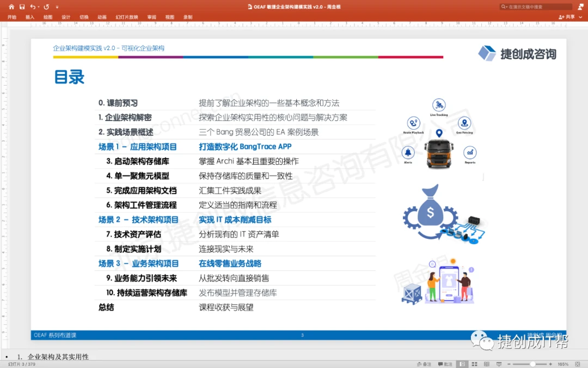
Task: Open the customize quick access toolbar dropdown
Action: [x=57, y=7]
